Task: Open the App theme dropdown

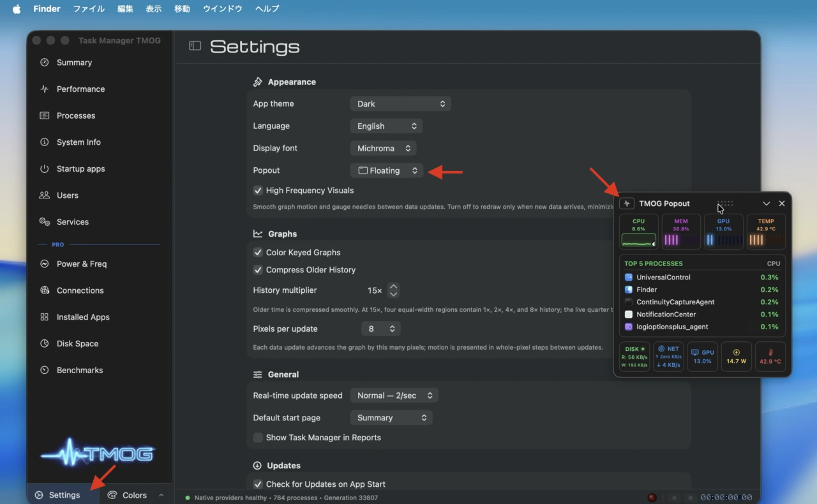Action: (x=401, y=104)
